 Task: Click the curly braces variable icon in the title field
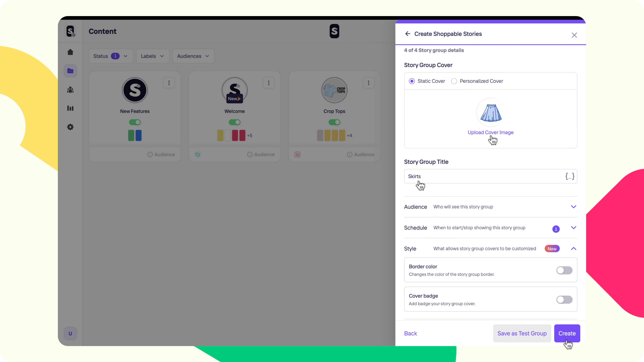point(570,176)
